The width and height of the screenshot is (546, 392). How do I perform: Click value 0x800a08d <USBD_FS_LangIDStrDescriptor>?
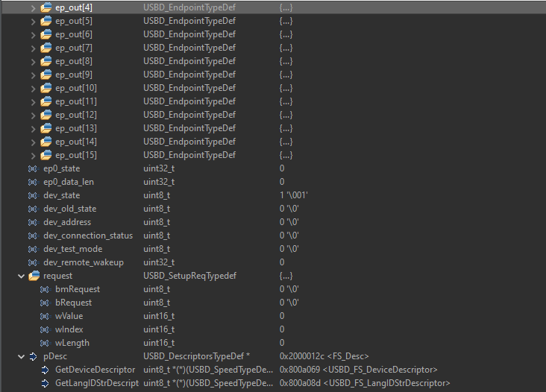(365, 383)
